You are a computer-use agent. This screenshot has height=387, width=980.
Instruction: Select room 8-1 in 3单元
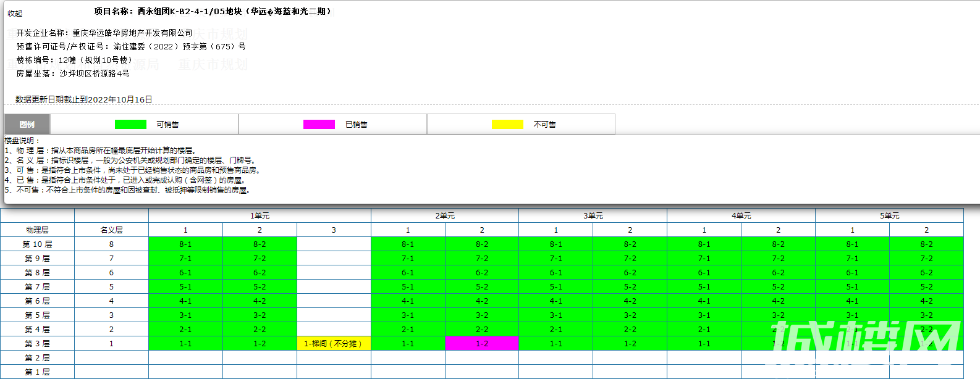pyautogui.click(x=556, y=244)
